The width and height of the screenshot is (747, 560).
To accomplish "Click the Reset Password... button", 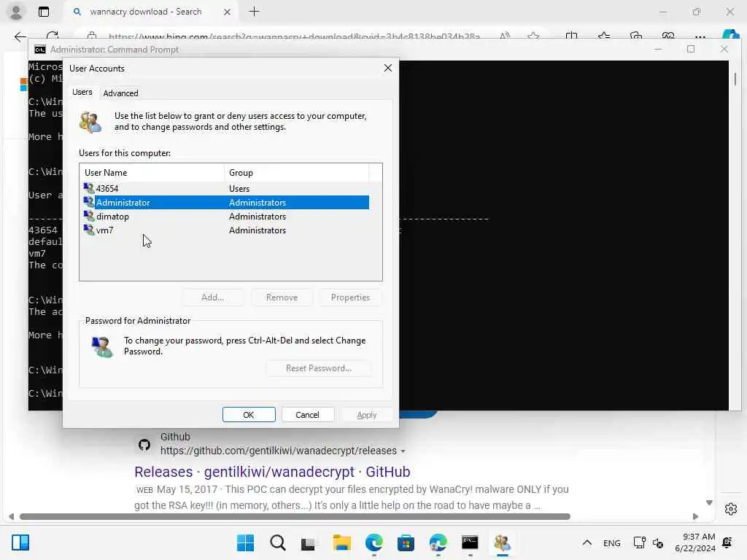I will pyautogui.click(x=319, y=368).
